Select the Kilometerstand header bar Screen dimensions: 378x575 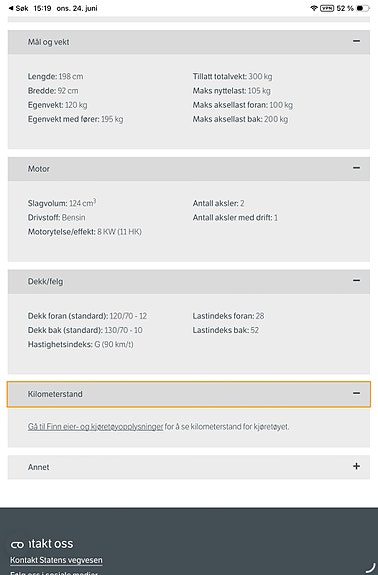point(189,394)
